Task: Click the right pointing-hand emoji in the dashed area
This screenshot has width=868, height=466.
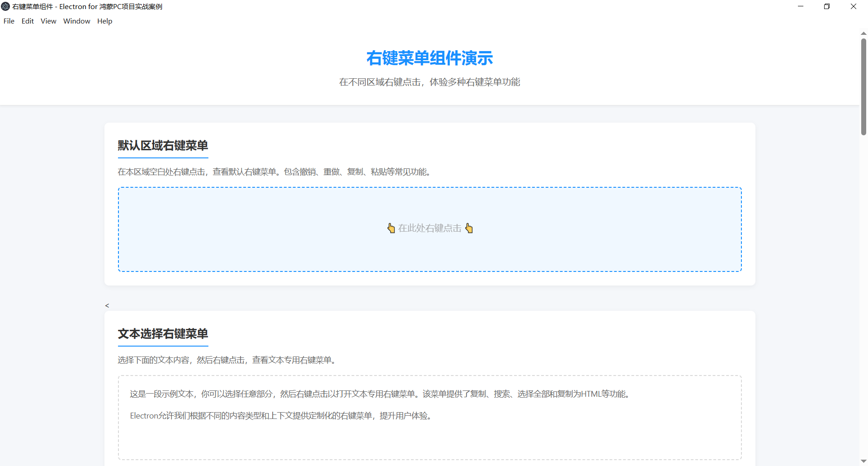Action: click(469, 228)
